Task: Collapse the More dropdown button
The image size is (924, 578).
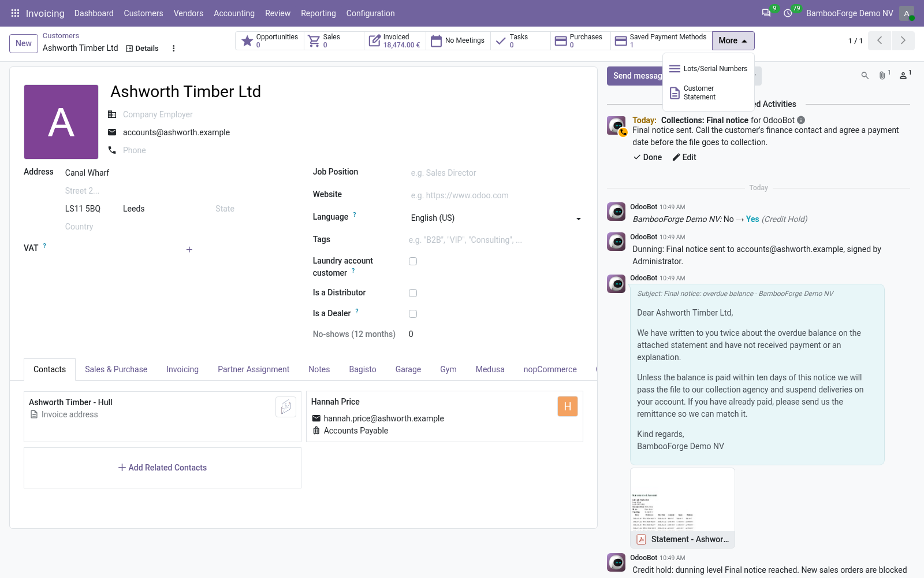Action: (x=733, y=40)
